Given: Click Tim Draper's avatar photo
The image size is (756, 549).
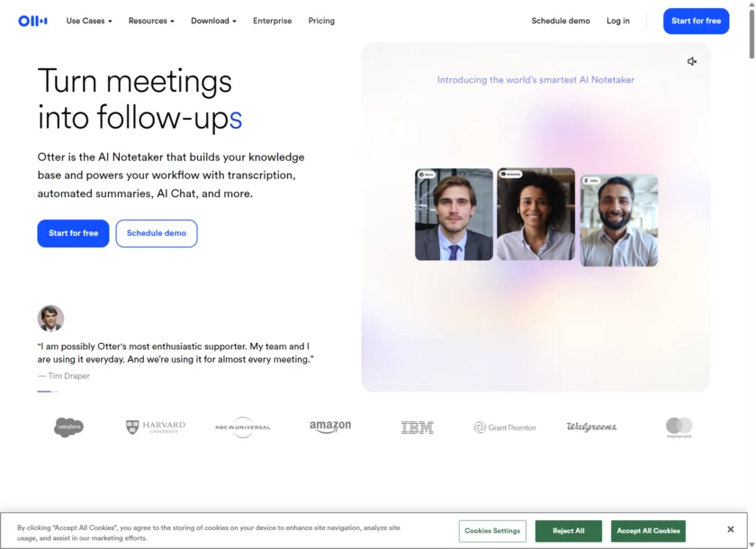Looking at the screenshot, I should [50, 318].
